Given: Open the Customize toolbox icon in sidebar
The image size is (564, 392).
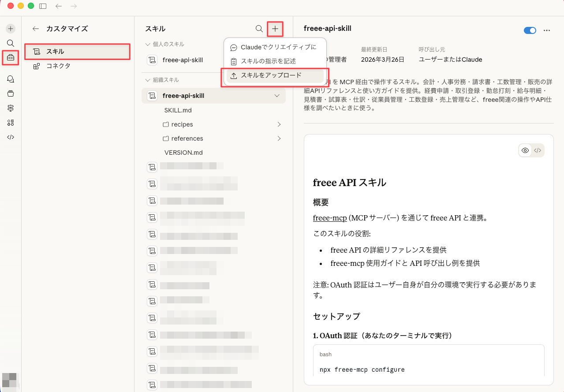Looking at the screenshot, I should tap(11, 58).
